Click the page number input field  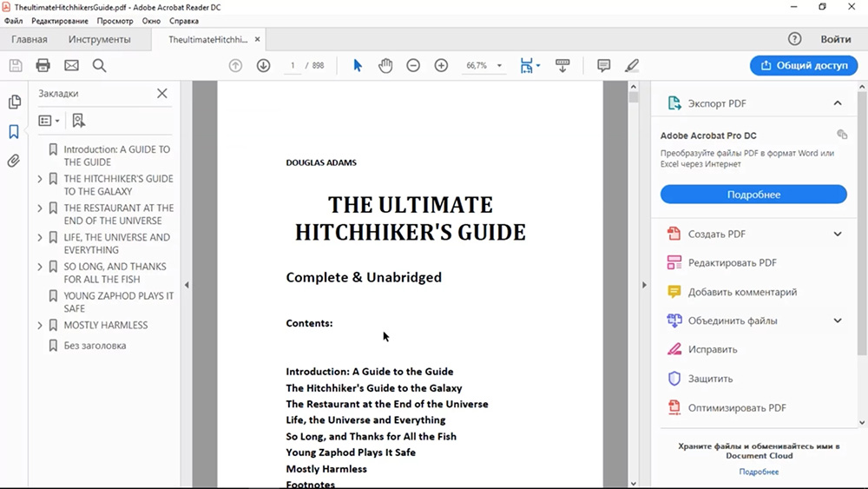click(x=293, y=65)
